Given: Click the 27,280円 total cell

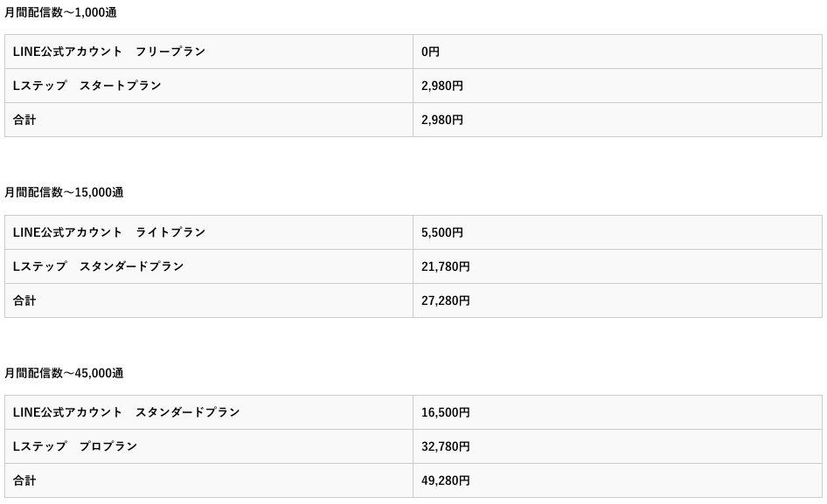Looking at the screenshot, I should tap(617, 300).
